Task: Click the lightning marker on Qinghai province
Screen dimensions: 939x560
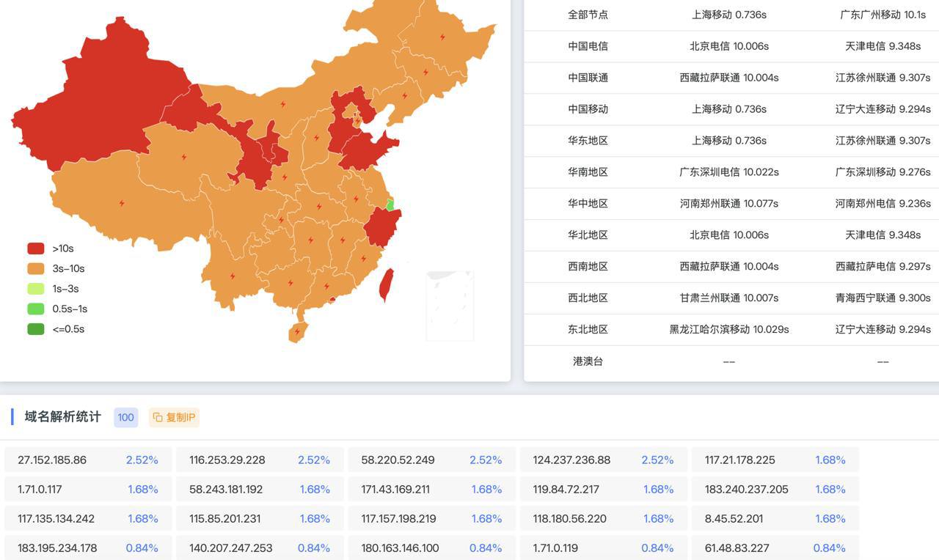Action: [183, 157]
